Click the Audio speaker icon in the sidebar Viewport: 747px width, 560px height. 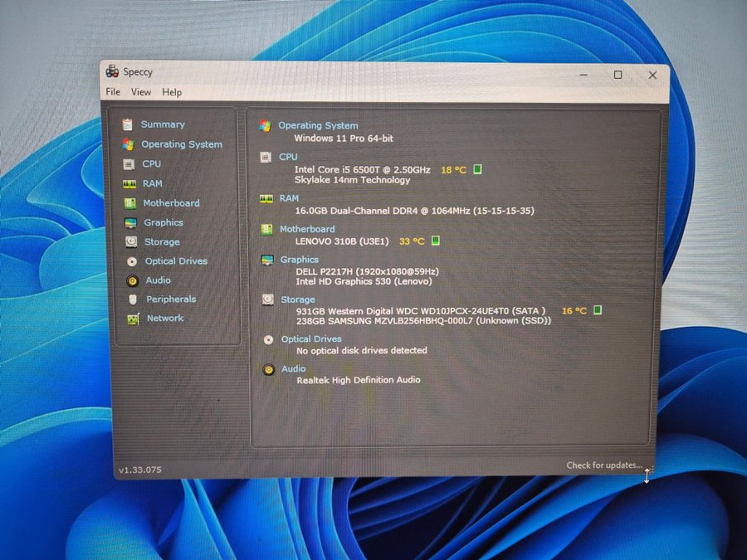(x=132, y=280)
